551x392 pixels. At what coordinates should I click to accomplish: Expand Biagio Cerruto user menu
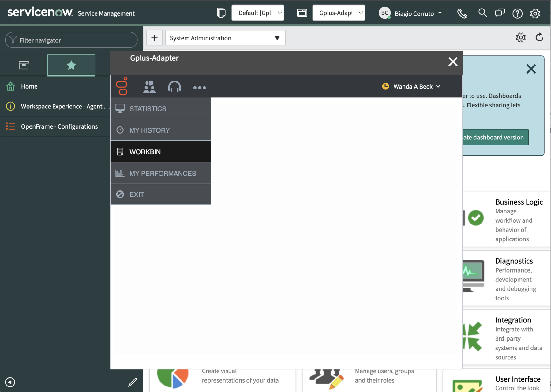(x=410, y=13)
